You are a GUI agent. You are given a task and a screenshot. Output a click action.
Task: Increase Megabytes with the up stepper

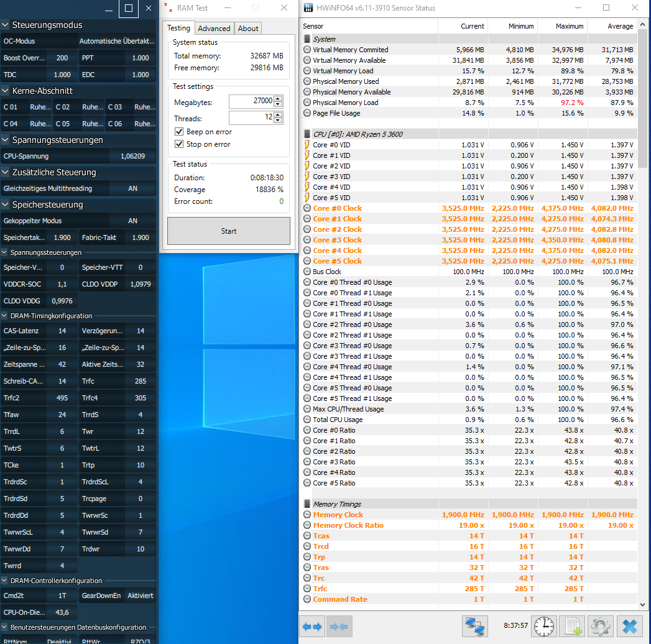point(278,98)
